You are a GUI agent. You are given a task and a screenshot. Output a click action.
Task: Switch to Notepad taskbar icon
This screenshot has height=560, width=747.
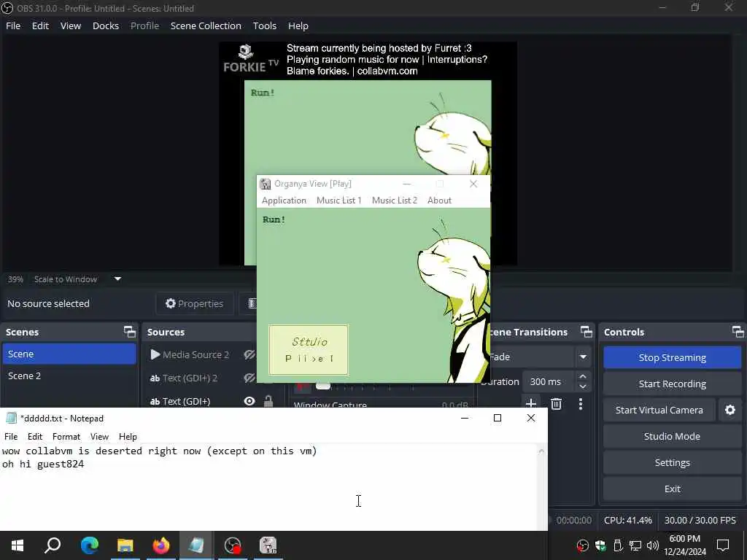point(196,545)
